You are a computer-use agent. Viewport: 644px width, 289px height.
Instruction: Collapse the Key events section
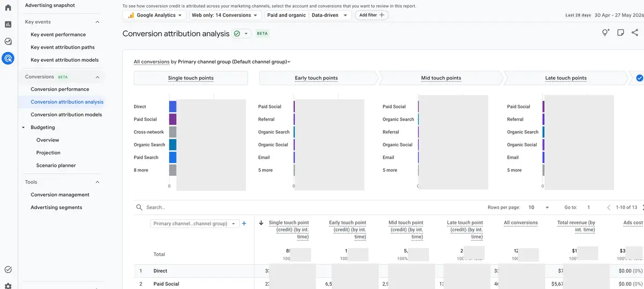coord(97,22)
